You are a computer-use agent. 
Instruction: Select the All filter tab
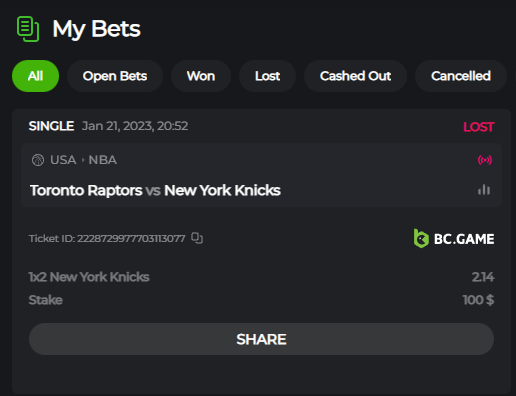click(x=35, y=76)
